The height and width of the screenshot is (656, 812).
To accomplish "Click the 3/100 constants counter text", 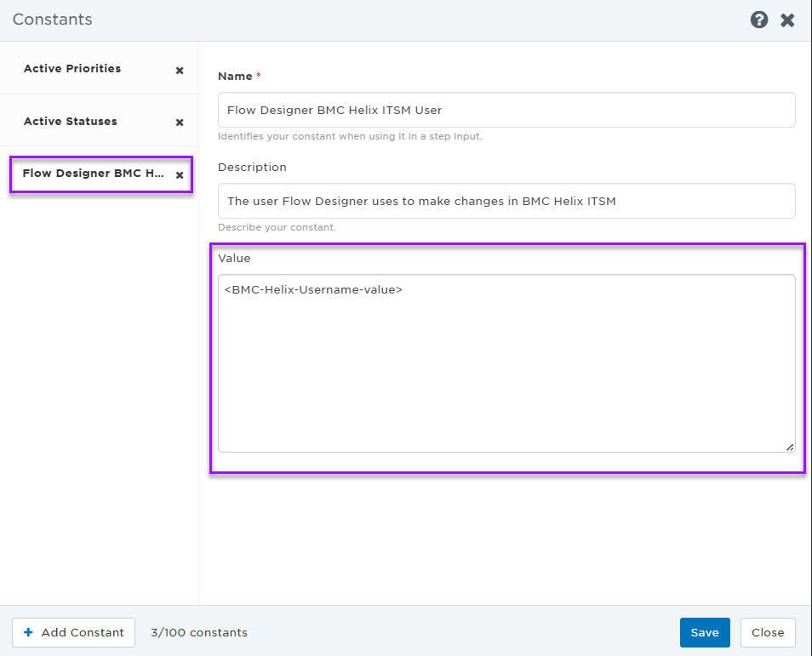I will click(199, 632).
